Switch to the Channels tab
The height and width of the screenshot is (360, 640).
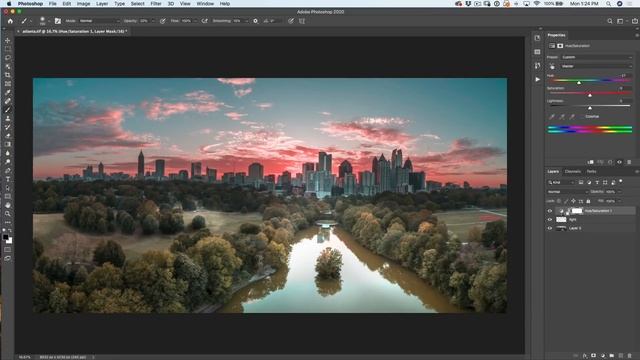click(x=573, y=171)
